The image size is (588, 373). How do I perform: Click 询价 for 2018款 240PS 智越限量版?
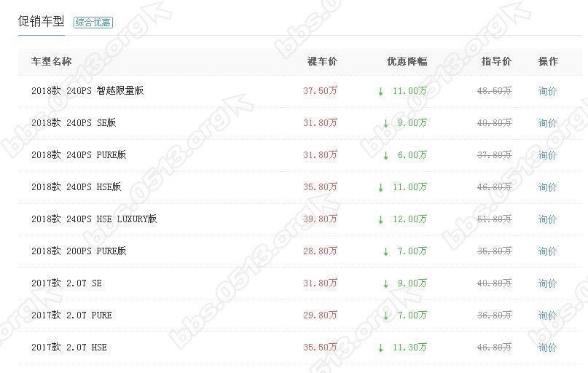tap(547, 91)
